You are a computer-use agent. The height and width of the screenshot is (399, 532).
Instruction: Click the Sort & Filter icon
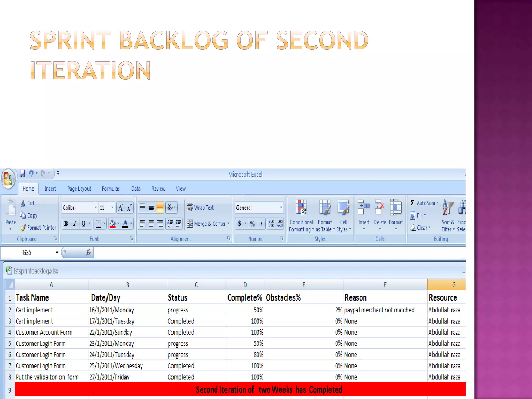tap(448, 208)
